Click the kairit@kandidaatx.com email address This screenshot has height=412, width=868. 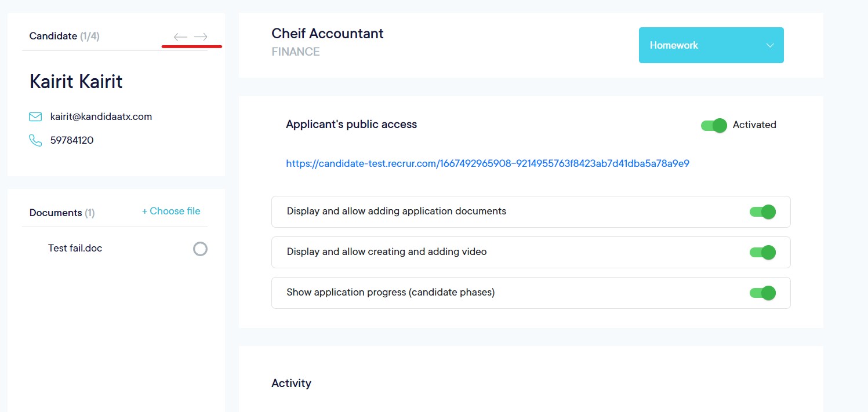101,116
